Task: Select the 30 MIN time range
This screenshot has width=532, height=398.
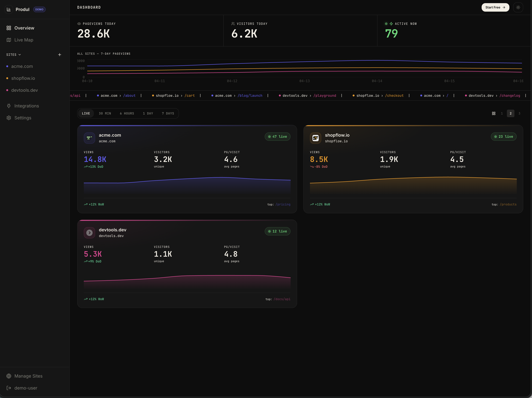Action: 105,113
